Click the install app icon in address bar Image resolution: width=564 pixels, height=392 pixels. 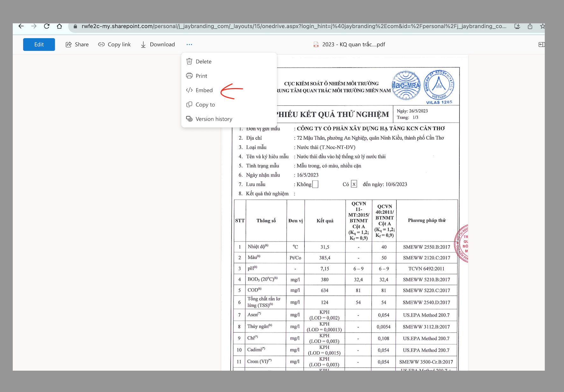[x=517, y=26]
